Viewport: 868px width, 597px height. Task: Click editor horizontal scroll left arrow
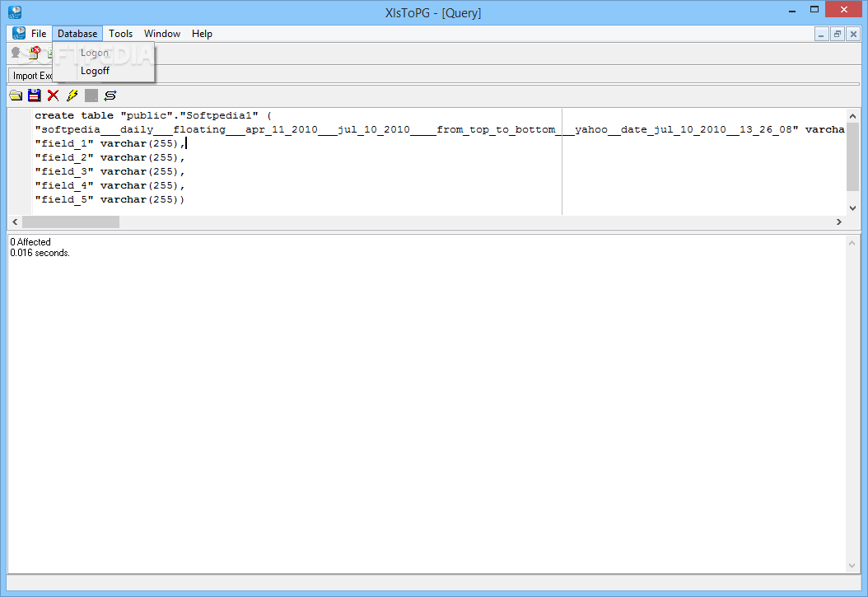pos(15,222)
